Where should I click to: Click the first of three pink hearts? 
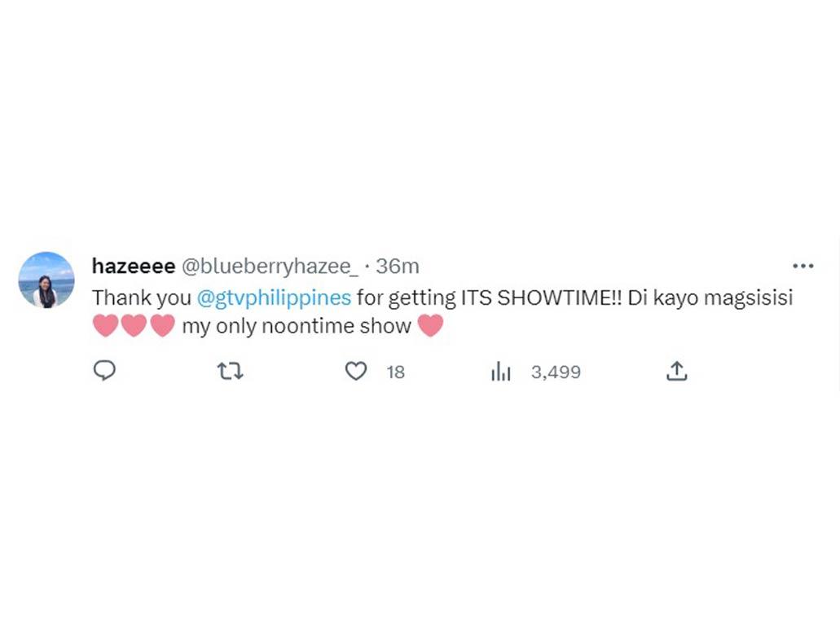coord(106,327)
